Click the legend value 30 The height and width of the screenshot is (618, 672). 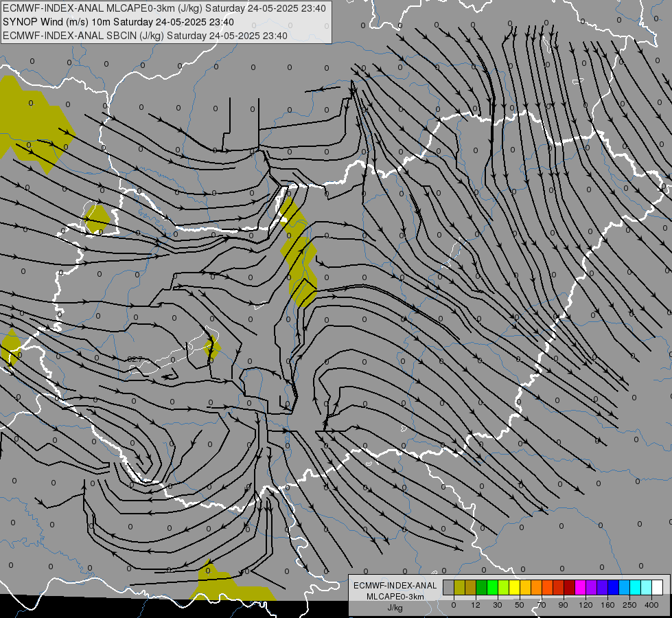pos(498,605)
